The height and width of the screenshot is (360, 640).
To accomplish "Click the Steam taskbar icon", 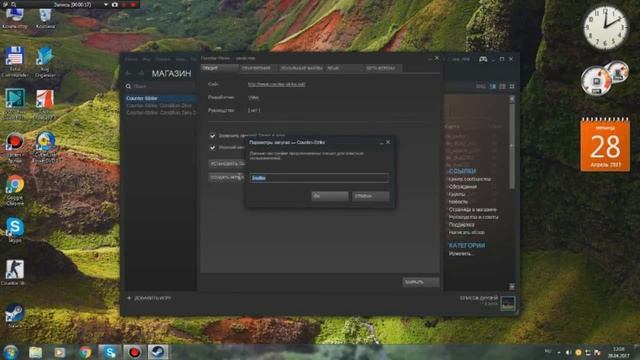I will [x=158, y=352].
